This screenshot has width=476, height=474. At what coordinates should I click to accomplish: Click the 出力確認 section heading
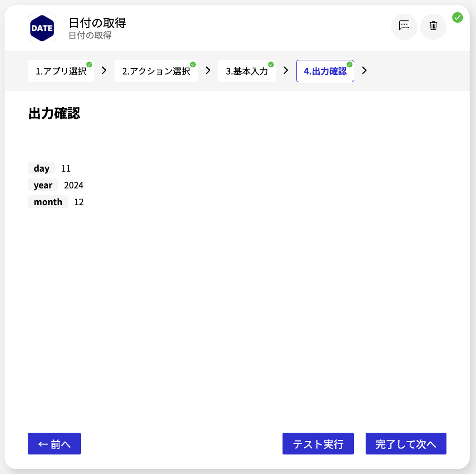pyautogui.click(x=55, y=113)
